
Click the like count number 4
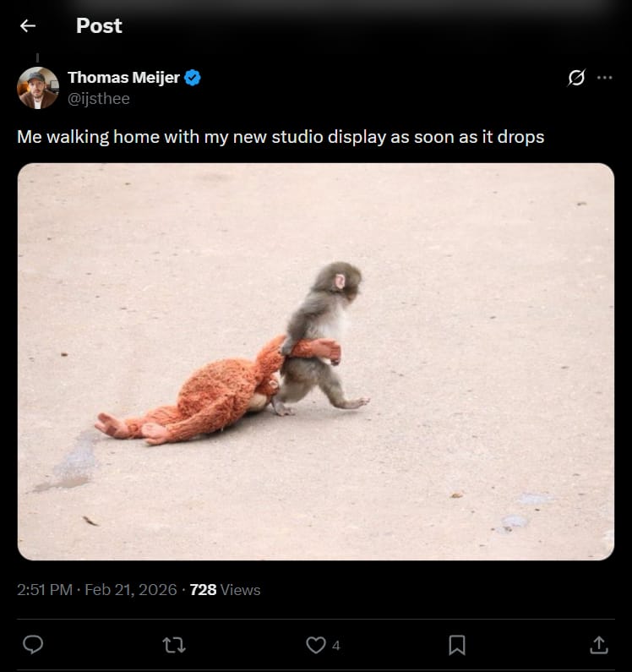tap(336, 646)
